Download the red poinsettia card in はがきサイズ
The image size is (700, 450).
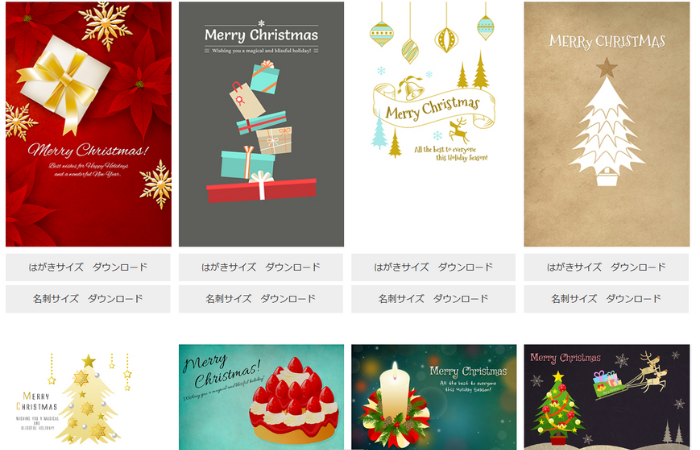88,267
